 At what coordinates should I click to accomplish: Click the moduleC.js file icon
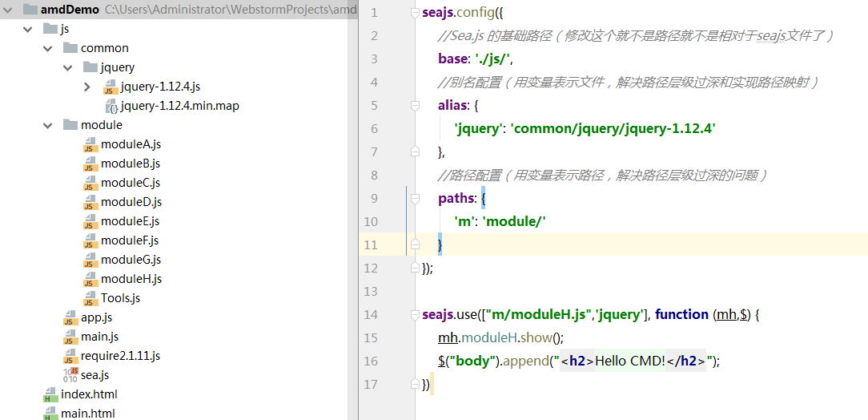point(90,183)
